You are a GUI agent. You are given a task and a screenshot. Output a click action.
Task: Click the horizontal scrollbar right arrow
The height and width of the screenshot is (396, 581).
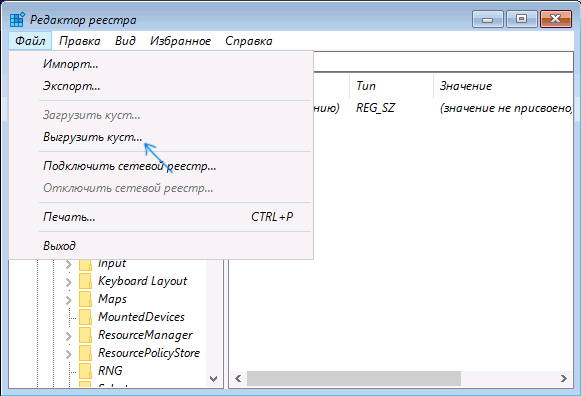point(564,379)
